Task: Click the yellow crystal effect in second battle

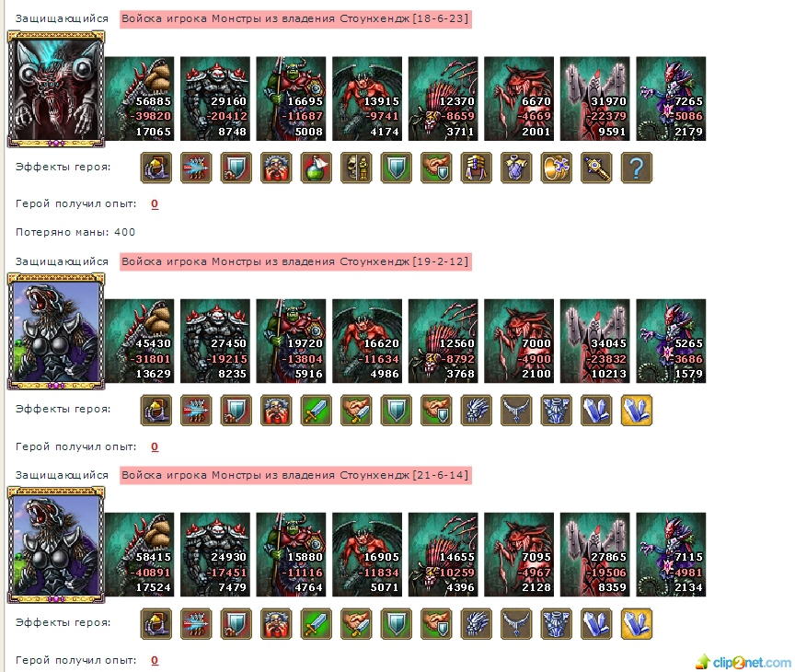Action: tap(637, 411)
